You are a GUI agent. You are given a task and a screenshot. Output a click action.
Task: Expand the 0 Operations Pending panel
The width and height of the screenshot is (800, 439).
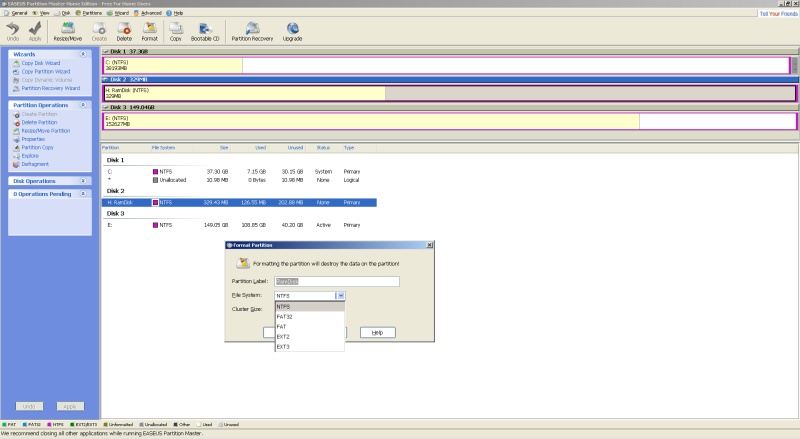(83, 194)
